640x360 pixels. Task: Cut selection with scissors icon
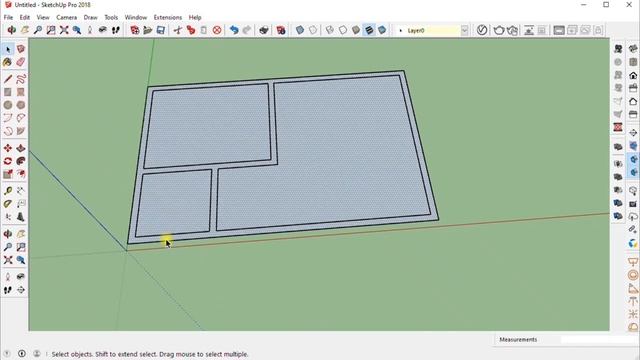(178, 30)
